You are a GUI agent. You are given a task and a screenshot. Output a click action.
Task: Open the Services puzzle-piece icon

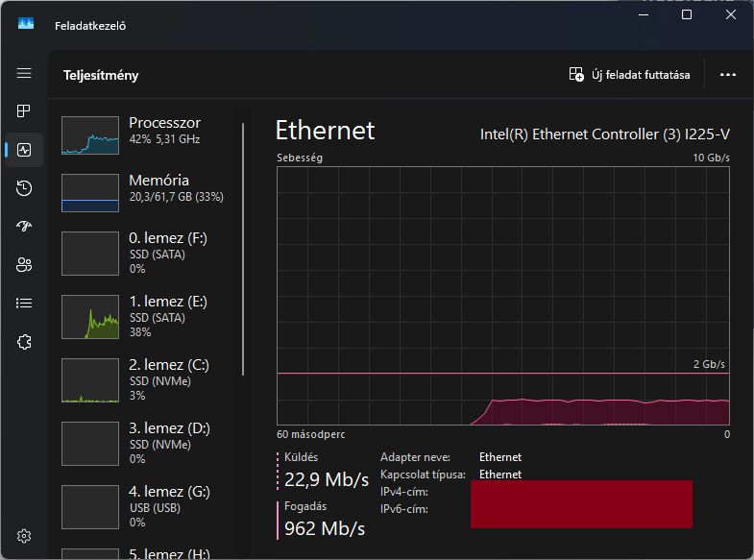pos(24,342)
